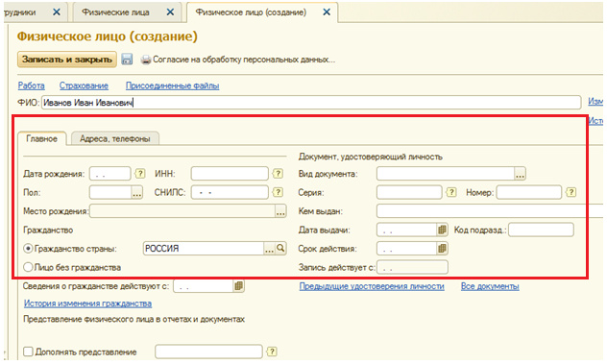607x364 pixels.
Task: Enable the Дополнять представление checkbox
Action: point(28,352)
